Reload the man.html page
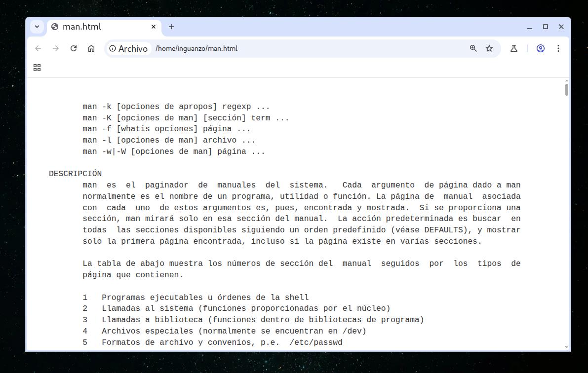This screenshot has height=373, width=588. [x=73, y=48]
